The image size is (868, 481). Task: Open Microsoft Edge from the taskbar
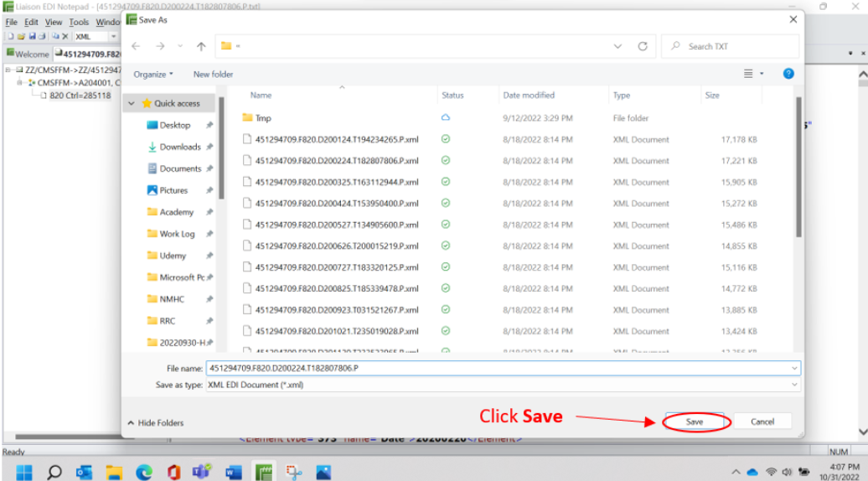(x=144, y=473)
